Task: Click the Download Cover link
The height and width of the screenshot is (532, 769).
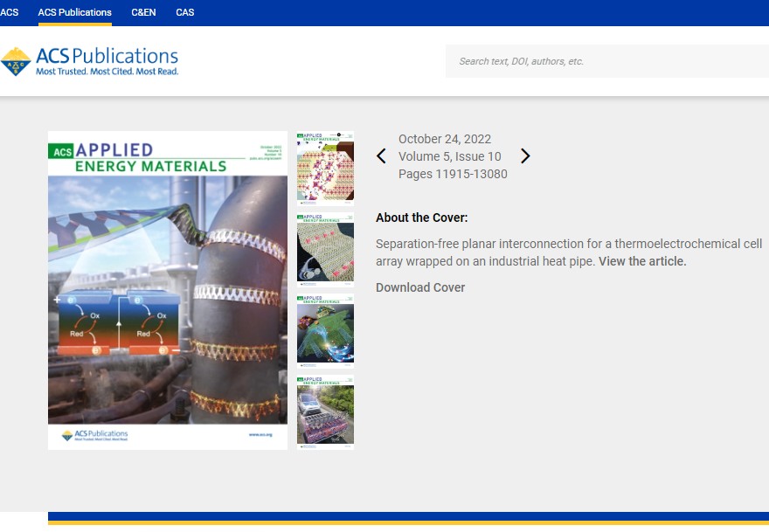Action: click(x=420, y=287)
